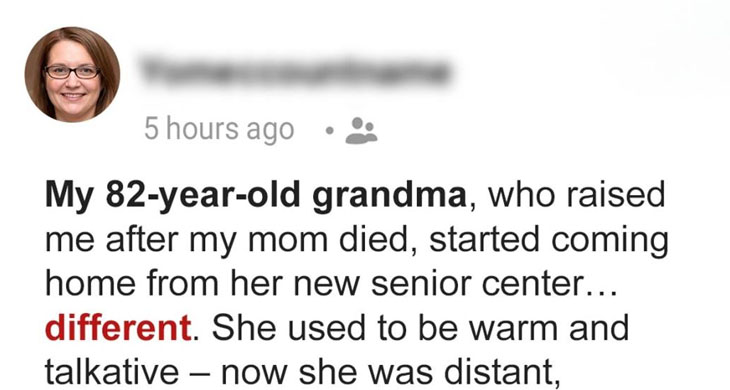The height and width of the screenshot is (390, 730).
Task: Open the '5 hours ago' timestamp
Action: coord(219,129)
